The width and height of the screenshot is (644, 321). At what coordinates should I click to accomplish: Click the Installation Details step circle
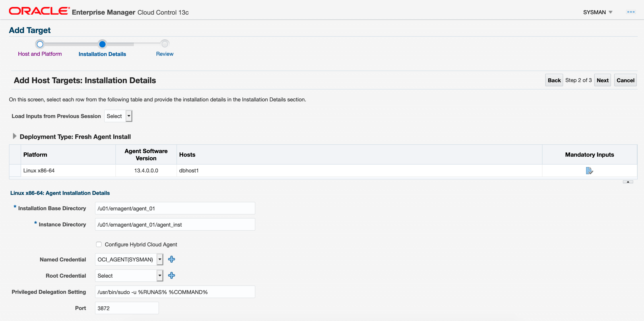coord(102,44)
